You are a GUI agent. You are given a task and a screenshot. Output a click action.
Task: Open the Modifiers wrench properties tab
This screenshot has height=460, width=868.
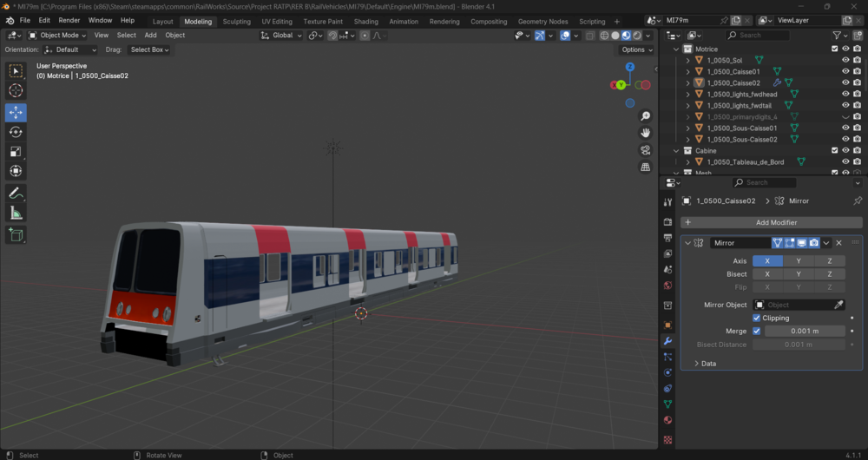pos(668,341)
